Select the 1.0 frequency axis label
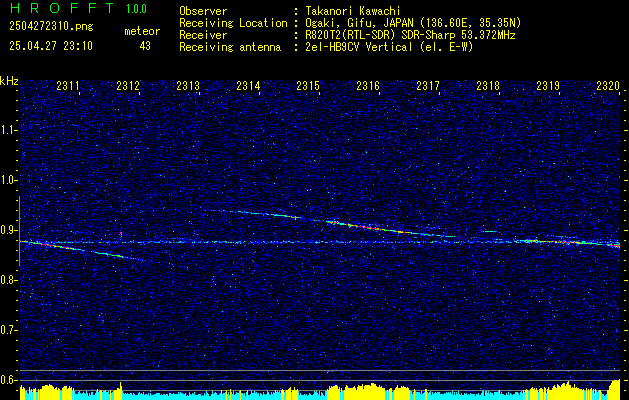 point(8,180)
